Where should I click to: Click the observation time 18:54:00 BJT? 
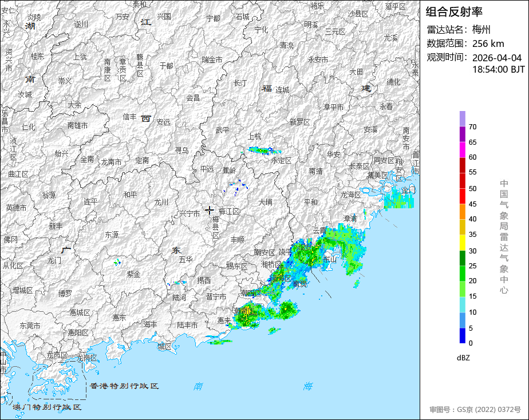[x=498, y=69]
